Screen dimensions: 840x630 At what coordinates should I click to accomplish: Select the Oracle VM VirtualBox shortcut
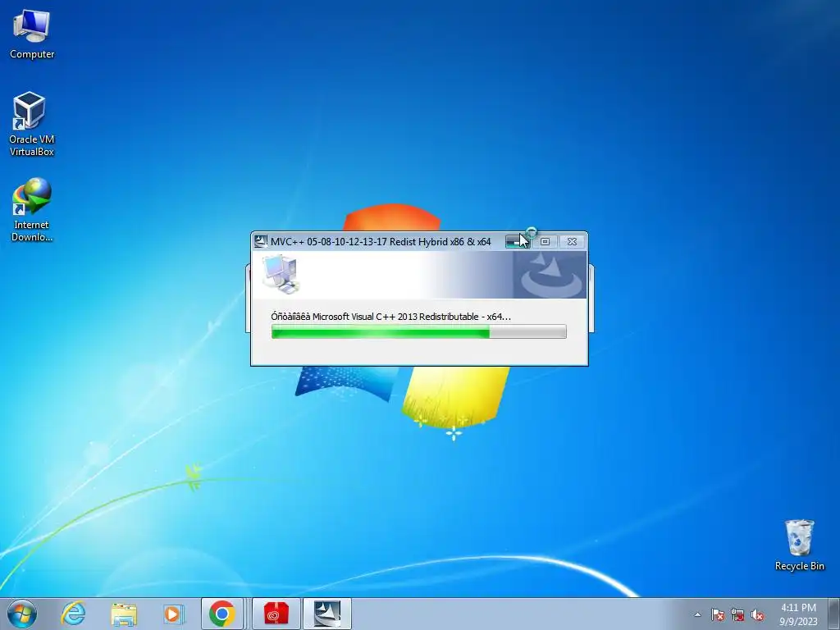click(32, 125)
